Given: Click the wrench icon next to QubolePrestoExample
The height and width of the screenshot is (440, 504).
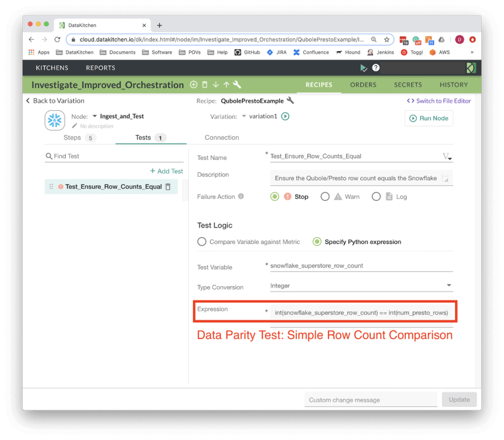Looking at the screenshot, I should tap(290, 101).
